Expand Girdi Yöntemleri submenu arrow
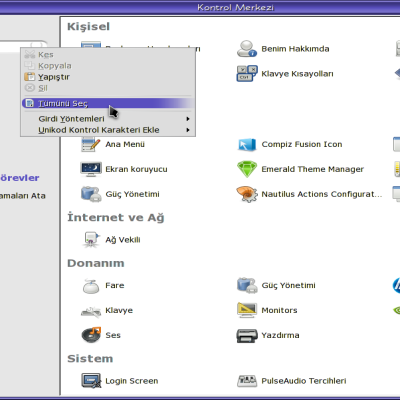The width and height of the screenshot is (400, 400). (x=188, y=119)
